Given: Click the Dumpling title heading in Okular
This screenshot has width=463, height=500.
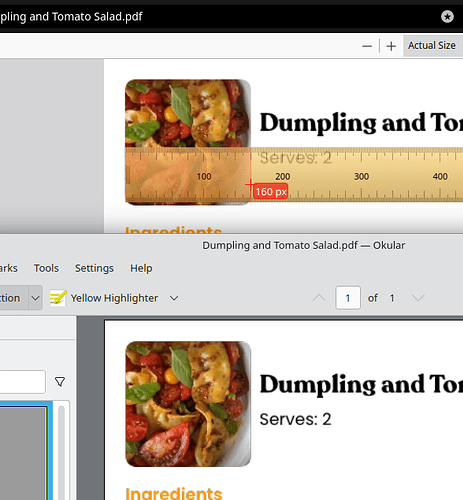Looking at the screenshot, I should tap(361, 385).
